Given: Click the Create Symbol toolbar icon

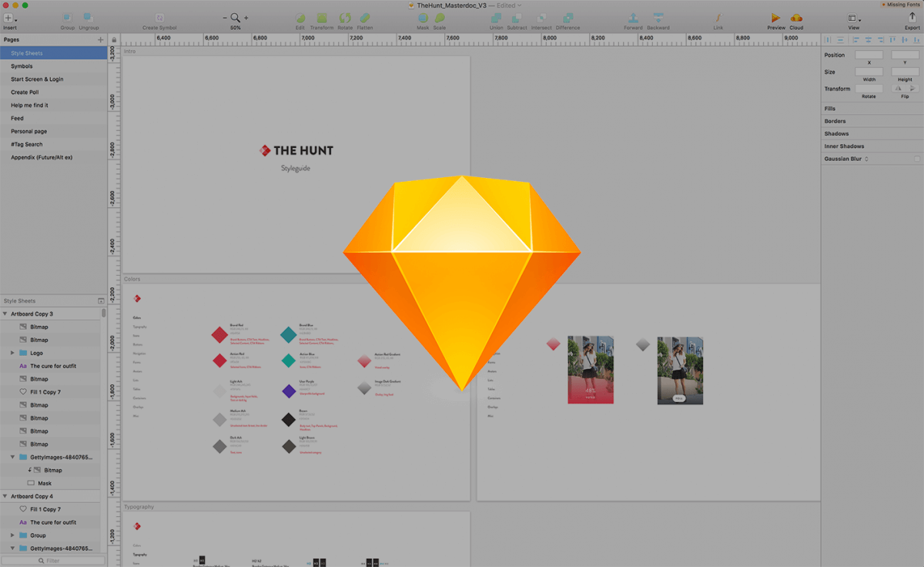Looking at the screenshot, I should (x=159, y=18).
